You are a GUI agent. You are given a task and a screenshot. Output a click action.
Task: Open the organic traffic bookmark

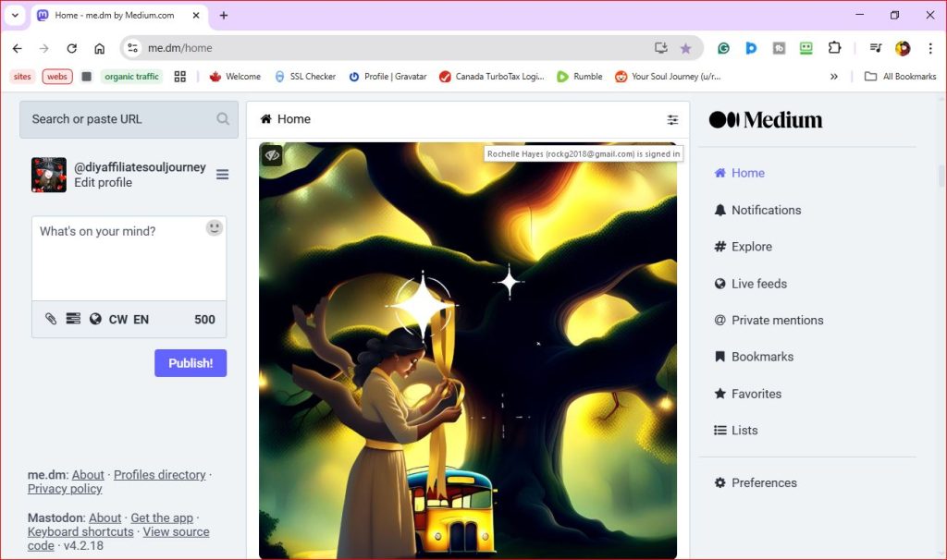(131, 77)
